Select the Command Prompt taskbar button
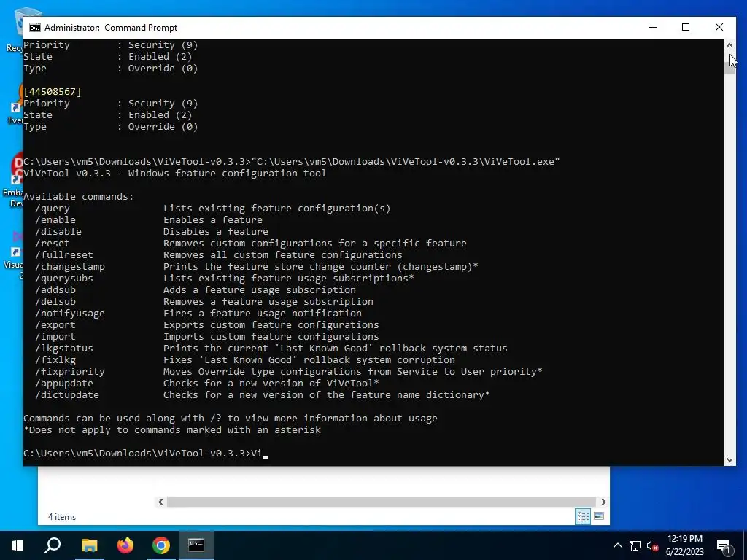Viewport: 747px width, 560px height. pyautogui.click(x=196, y=545)
